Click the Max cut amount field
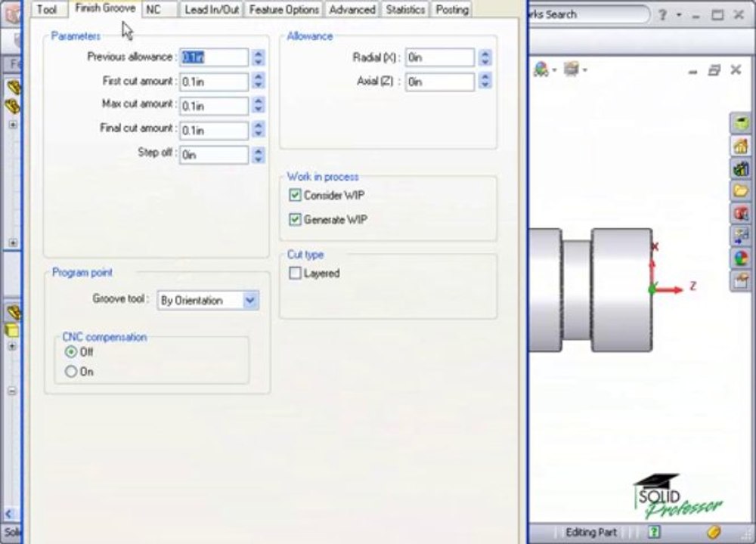This screenshot has width=756, height=544. (214, 106)
